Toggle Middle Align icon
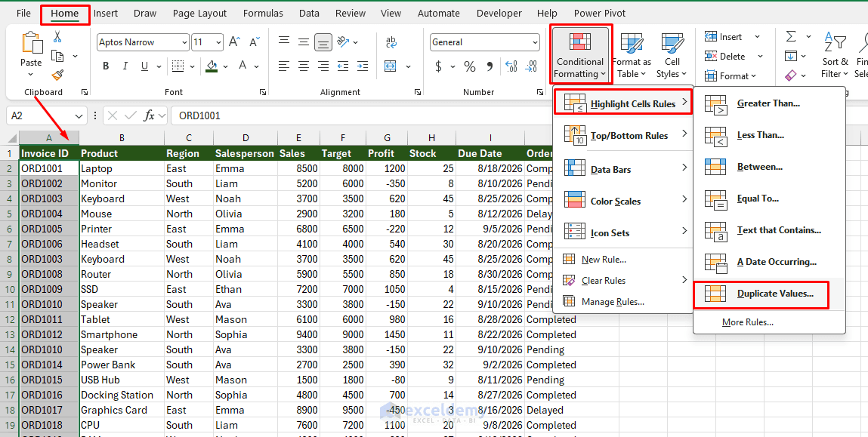 coord(304,42)
